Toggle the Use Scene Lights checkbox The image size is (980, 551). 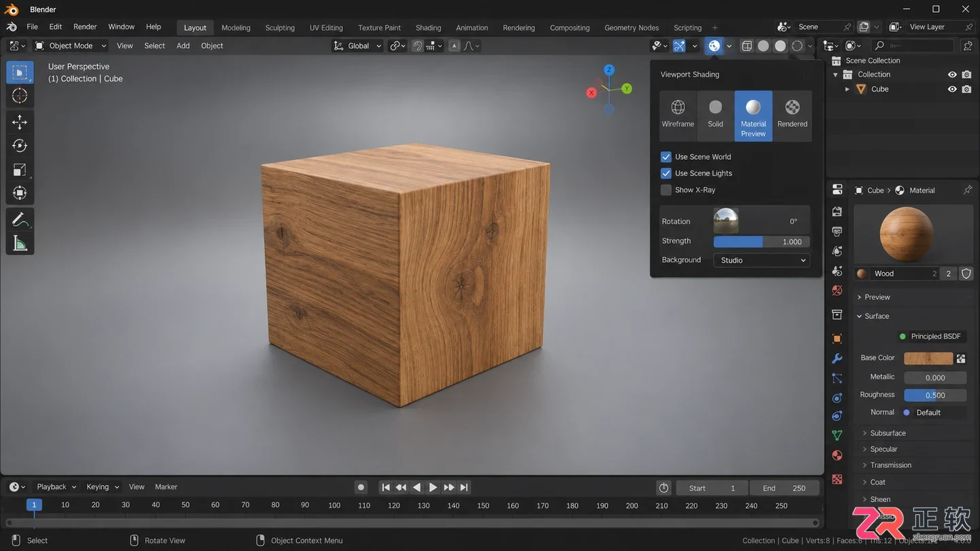pyautogui.click(x=666, y=173)
